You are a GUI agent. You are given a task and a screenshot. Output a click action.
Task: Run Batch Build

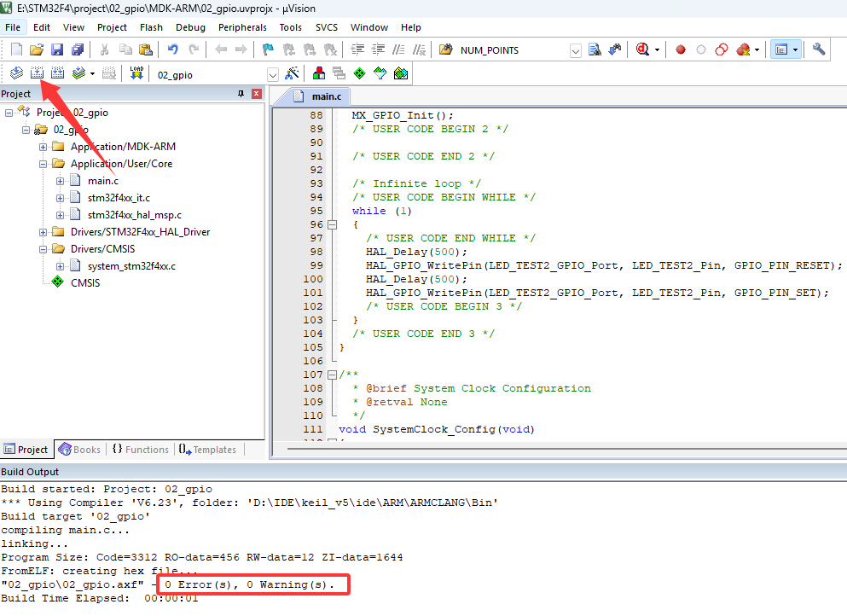tap(79, 73)
